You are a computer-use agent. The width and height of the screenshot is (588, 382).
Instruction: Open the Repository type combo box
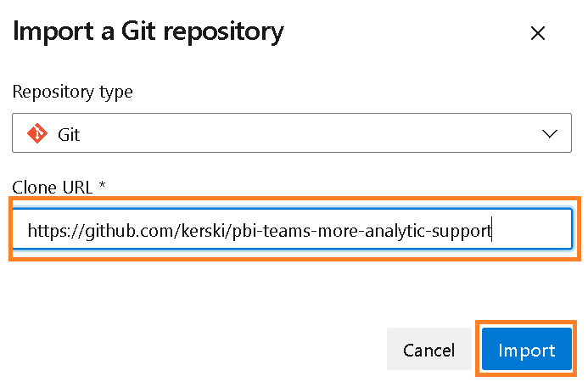[288, 134]
